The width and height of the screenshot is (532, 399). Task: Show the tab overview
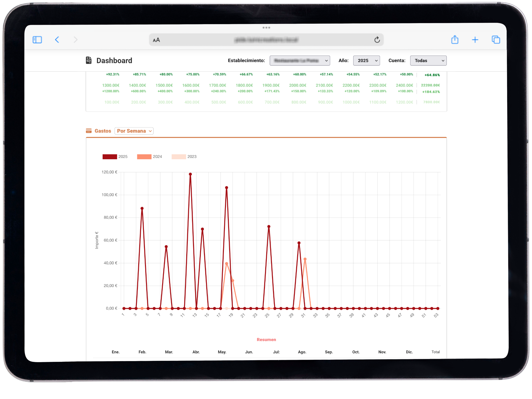pyautogui.click(x=496, y=40)
